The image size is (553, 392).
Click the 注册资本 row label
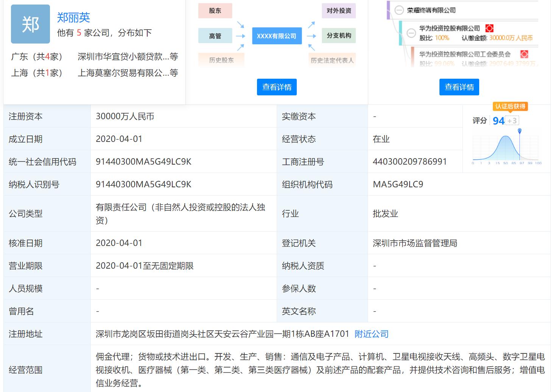click(25, 116)
